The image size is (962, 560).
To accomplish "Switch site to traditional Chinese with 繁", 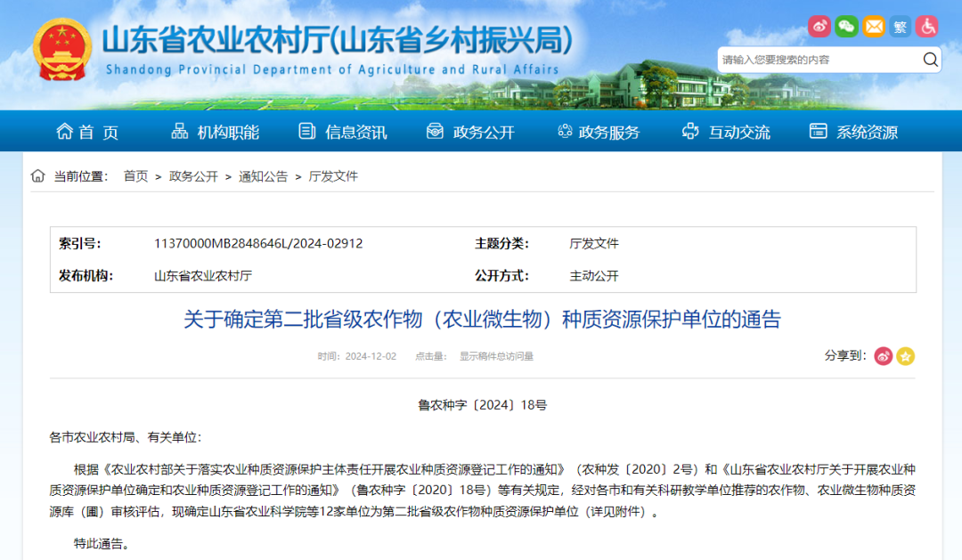I will pos(901,26).
